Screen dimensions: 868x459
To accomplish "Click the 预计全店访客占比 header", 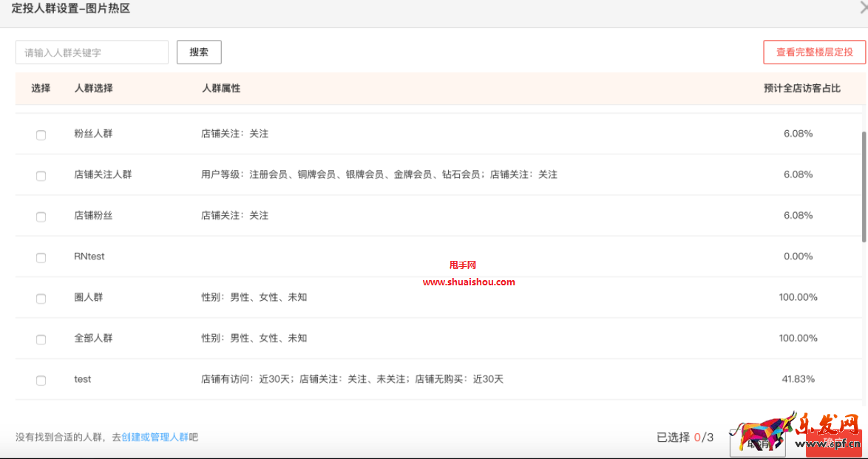I will tap(799, 88).
